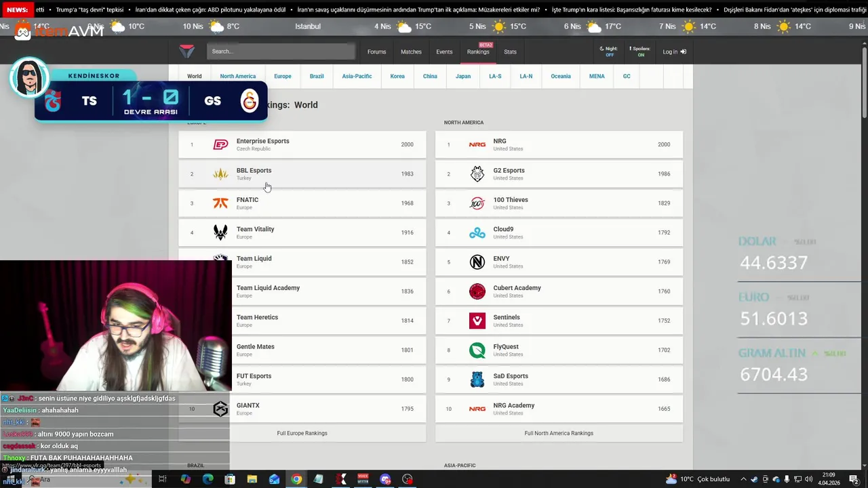868x488 pixels.
Task: Open Microsoft Store from the taskbar
Action: (230, 479)
